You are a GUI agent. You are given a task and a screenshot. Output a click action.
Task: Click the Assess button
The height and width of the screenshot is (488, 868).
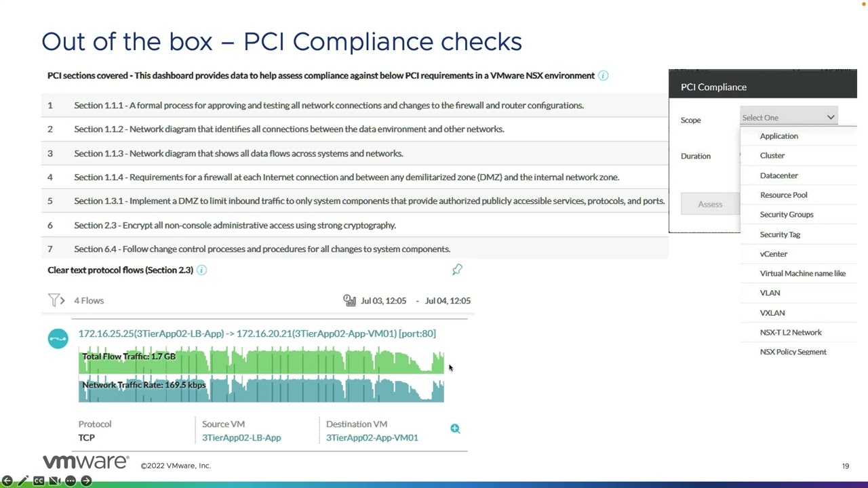[711, 204]
